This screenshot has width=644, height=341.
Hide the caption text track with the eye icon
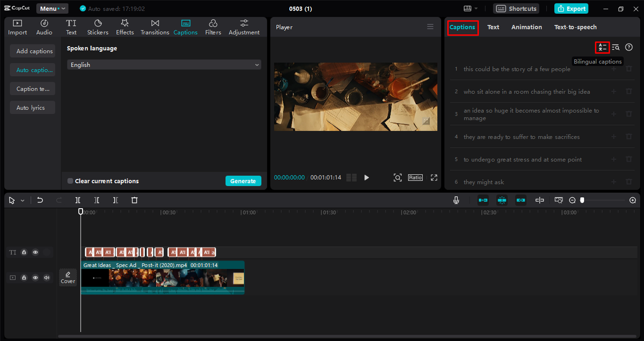click(35, 252)
